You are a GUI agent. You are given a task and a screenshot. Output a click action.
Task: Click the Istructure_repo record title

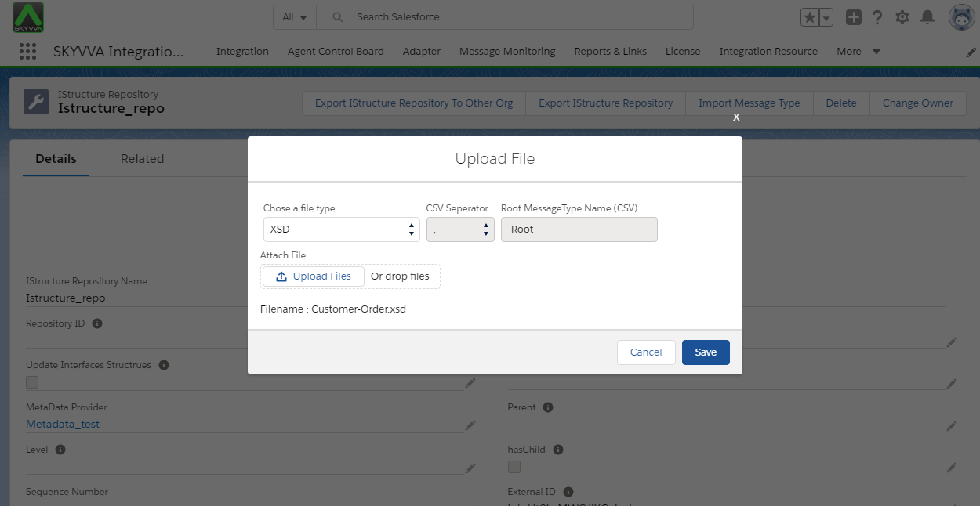coord(111,109)
